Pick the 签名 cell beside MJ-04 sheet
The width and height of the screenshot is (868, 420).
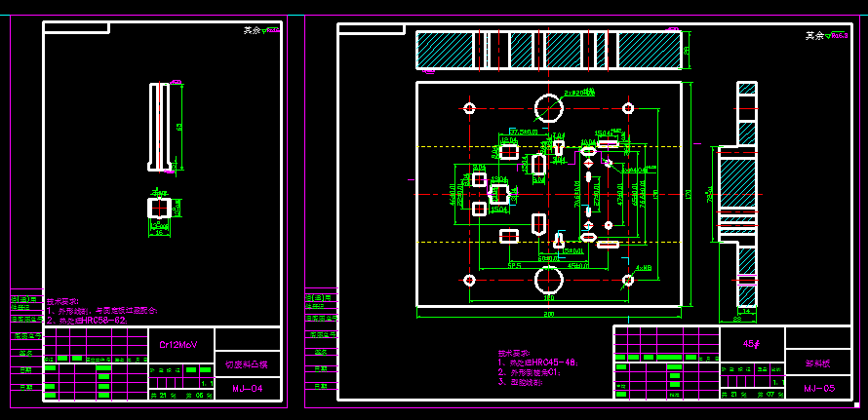click(26, 352)
